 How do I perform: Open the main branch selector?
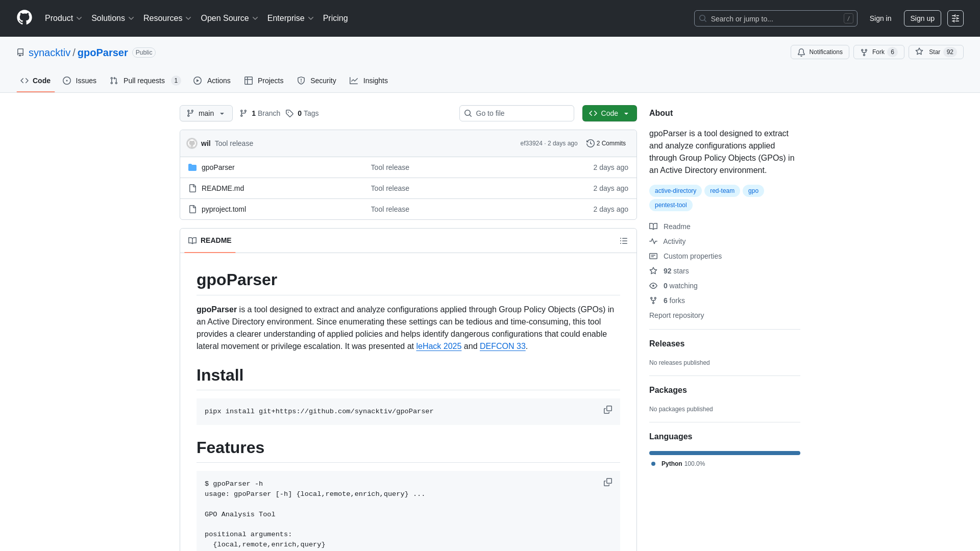point(206,113)
